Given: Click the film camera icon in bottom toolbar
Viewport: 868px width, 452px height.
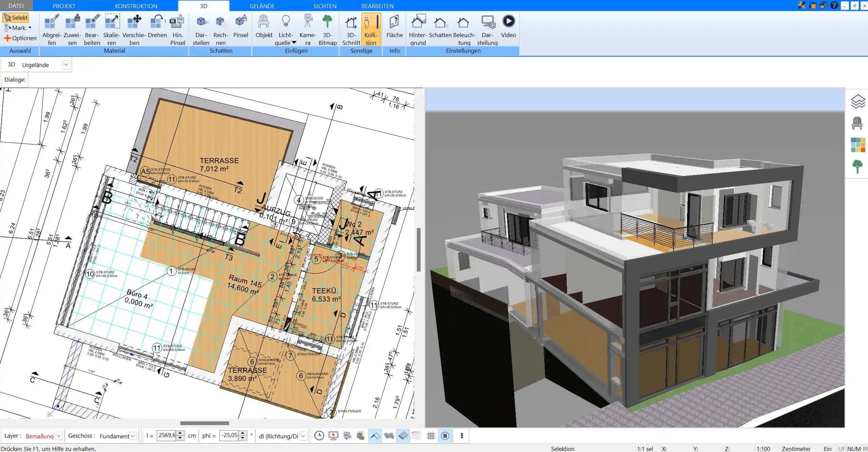Looking at the screenshot, I should [347, 436].
